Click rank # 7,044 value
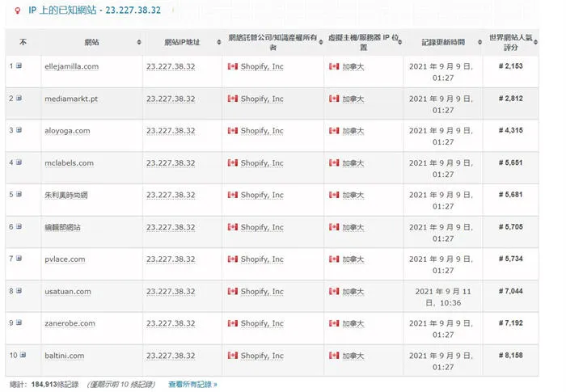Screen dimensions: 566x392 pos(511,291)
